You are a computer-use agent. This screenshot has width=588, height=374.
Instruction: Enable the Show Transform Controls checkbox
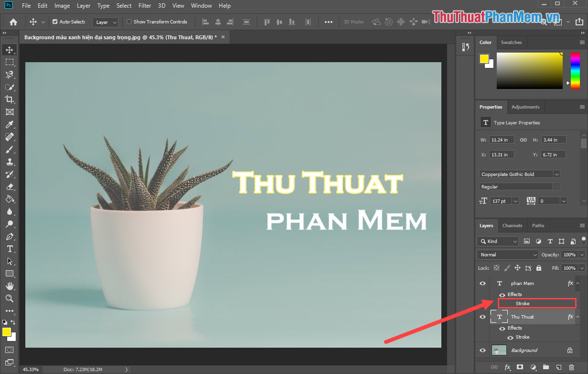click(128, 22)
